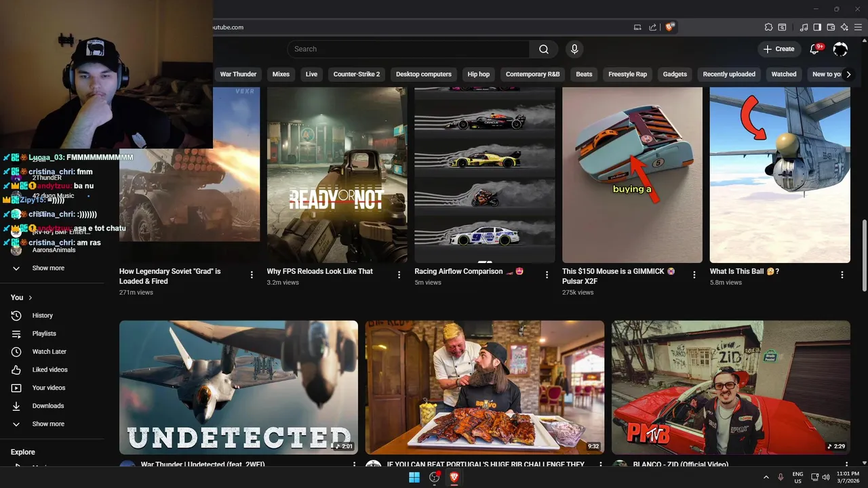Select the Contemporary R&B filter chip
The width and height of the screenshot is (868, 488).
coord(533,75)
